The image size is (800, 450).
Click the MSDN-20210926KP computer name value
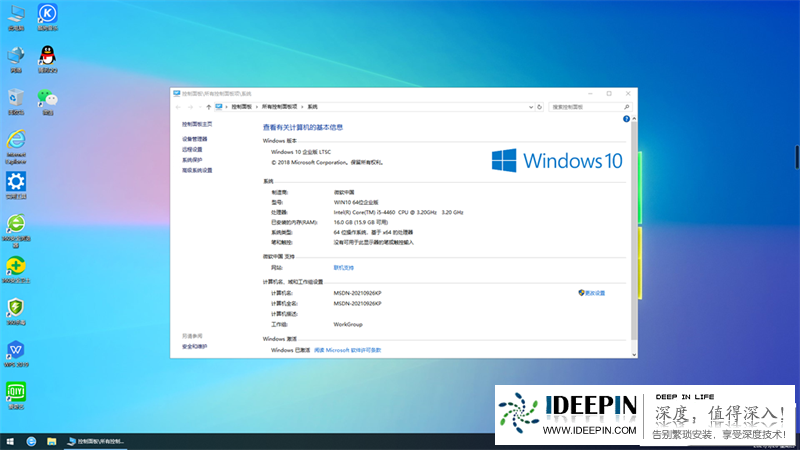click(357, 293)
